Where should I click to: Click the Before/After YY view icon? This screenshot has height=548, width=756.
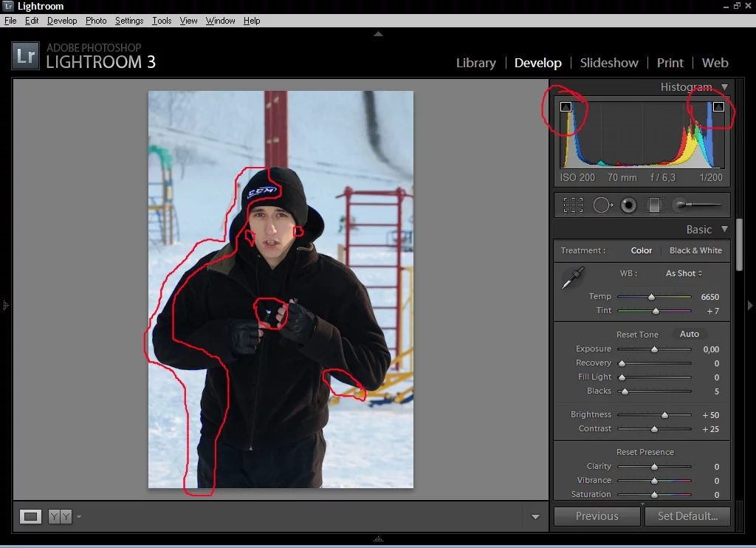pos(61,517)
